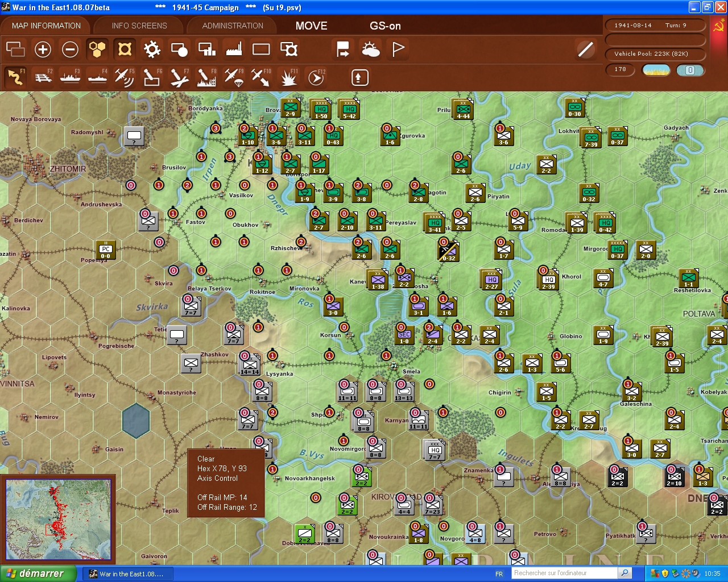
Task: Click the FR language indicator
Action: click(x=499, y=573)
